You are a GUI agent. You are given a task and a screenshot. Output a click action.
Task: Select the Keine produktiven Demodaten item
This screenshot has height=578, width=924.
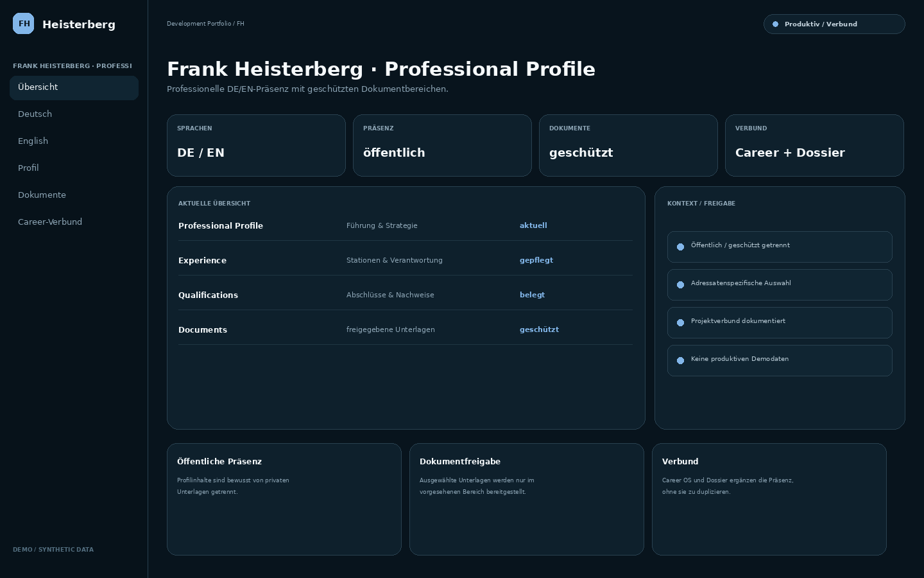780,360
